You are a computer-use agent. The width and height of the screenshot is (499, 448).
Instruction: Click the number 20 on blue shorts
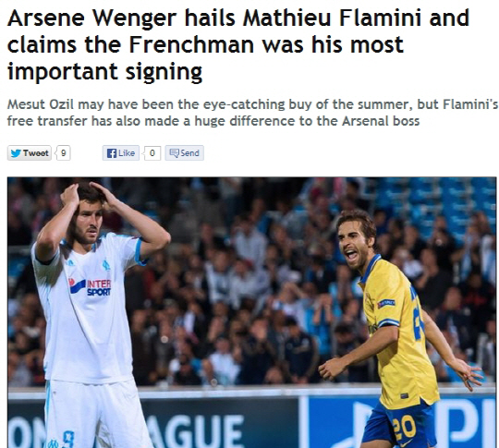404,427
